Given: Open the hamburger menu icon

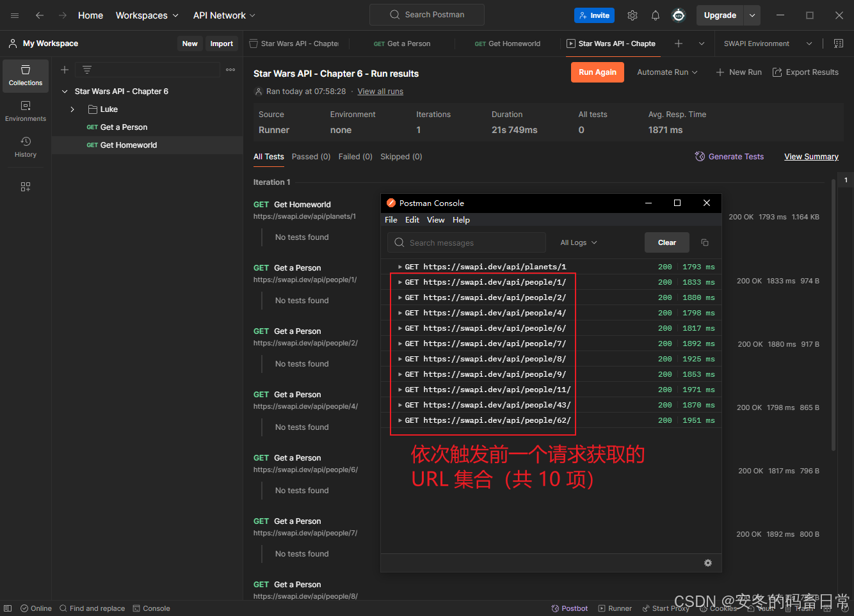Looking at the screenshot, I should (x=15, y=15).
